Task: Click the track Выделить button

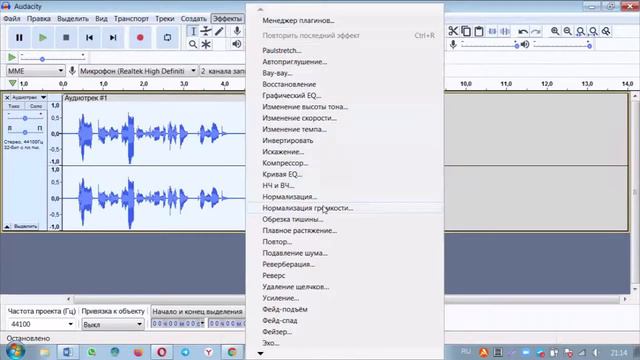Action: point(25,226)
